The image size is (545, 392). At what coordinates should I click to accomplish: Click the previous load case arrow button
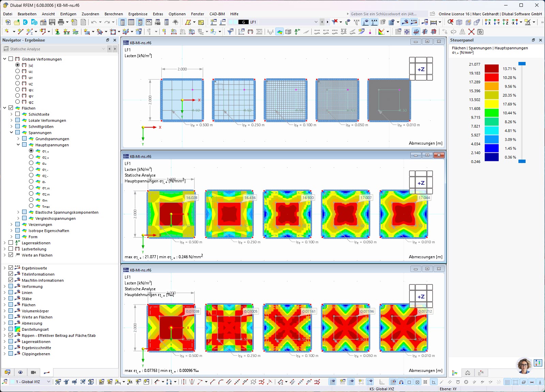[322, 22]
